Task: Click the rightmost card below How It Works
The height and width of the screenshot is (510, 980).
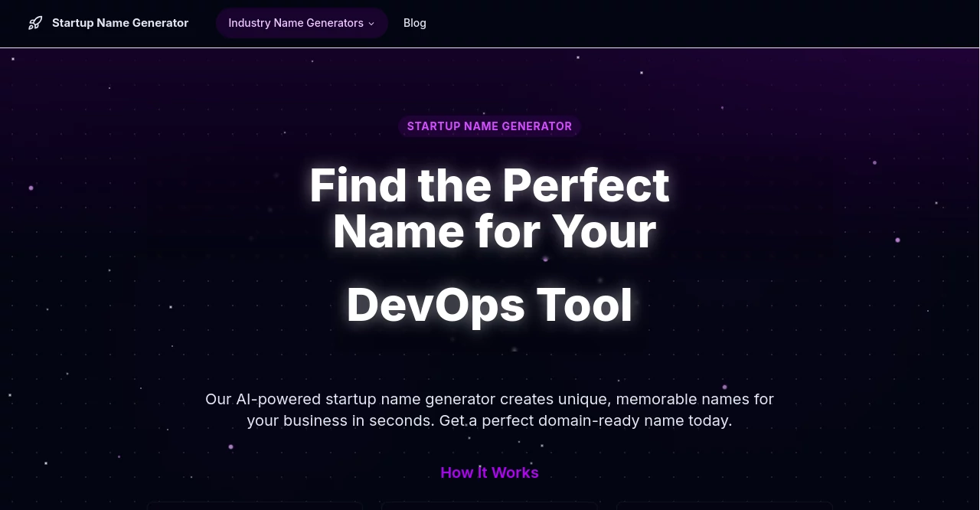Action: click(724, 508)
